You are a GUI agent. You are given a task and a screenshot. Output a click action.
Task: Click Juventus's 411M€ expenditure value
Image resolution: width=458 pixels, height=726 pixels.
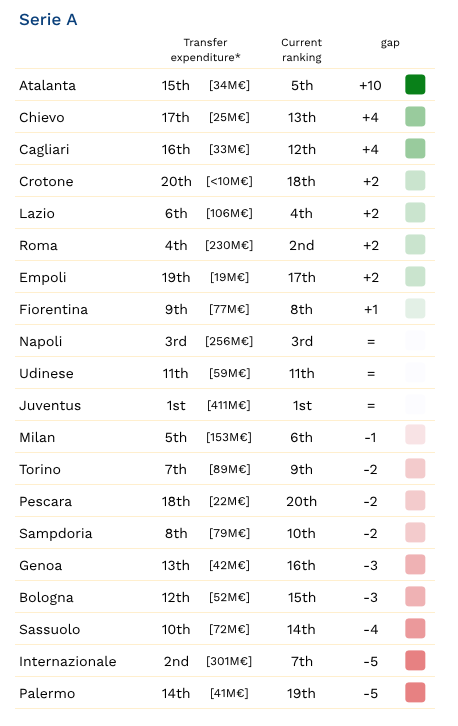229,405
